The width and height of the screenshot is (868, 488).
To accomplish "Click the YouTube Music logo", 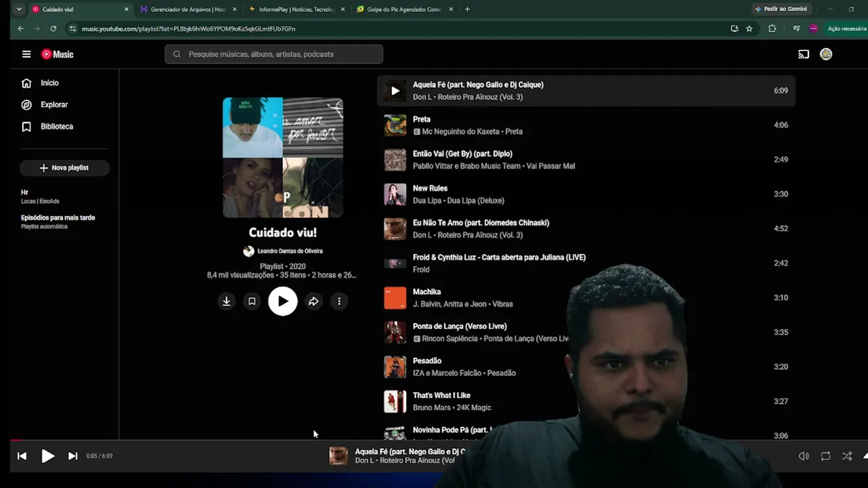I will click(x=57, y=54).
